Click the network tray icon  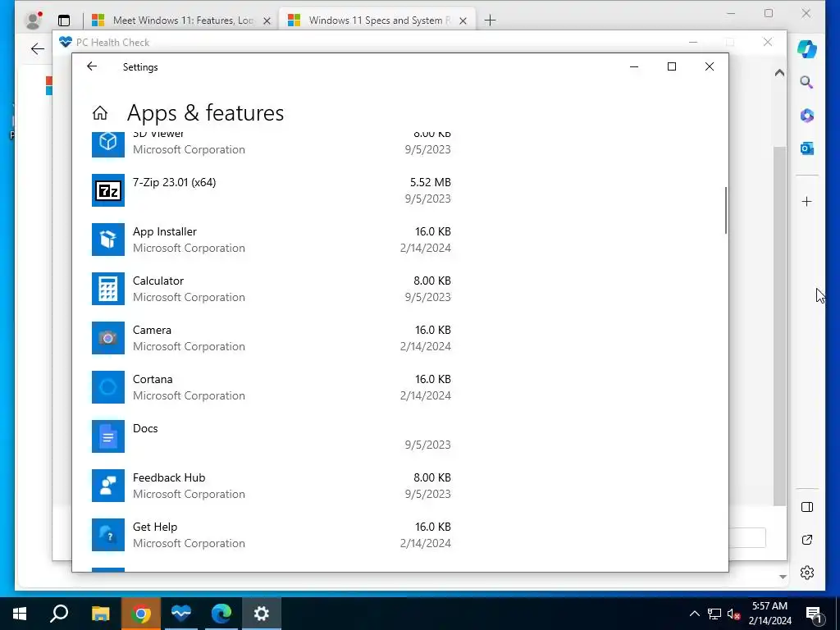714,614
